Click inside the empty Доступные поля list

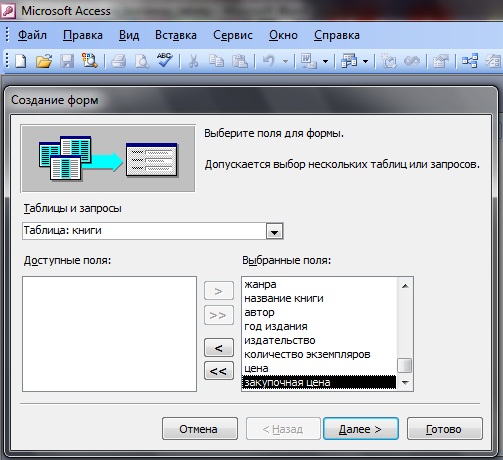109,334
